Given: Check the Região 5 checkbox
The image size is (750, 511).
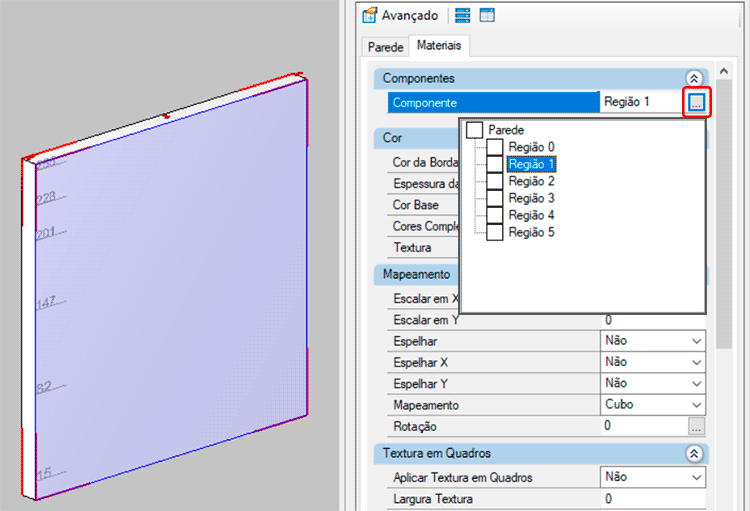Looking at the screenshot, I should click(x=495, y=232).
